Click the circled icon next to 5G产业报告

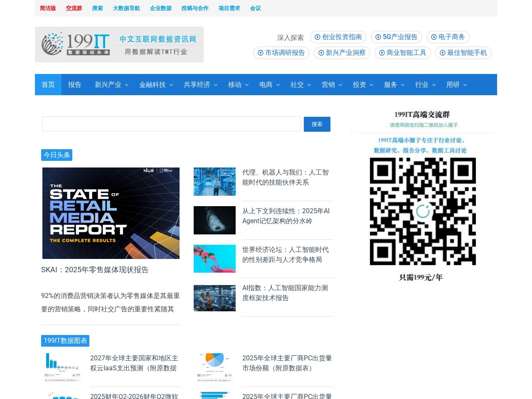[378, 37]
